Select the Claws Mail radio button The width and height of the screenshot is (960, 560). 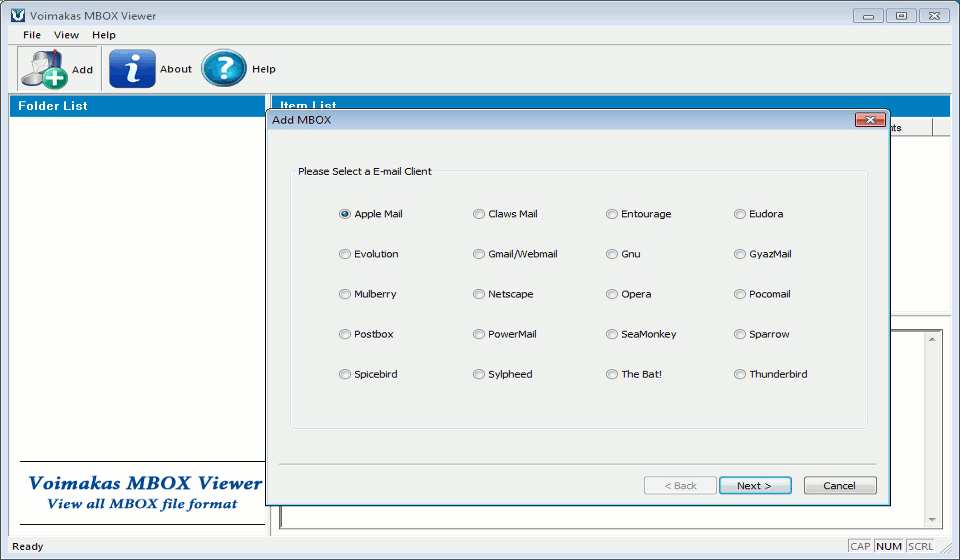(479, 214)
